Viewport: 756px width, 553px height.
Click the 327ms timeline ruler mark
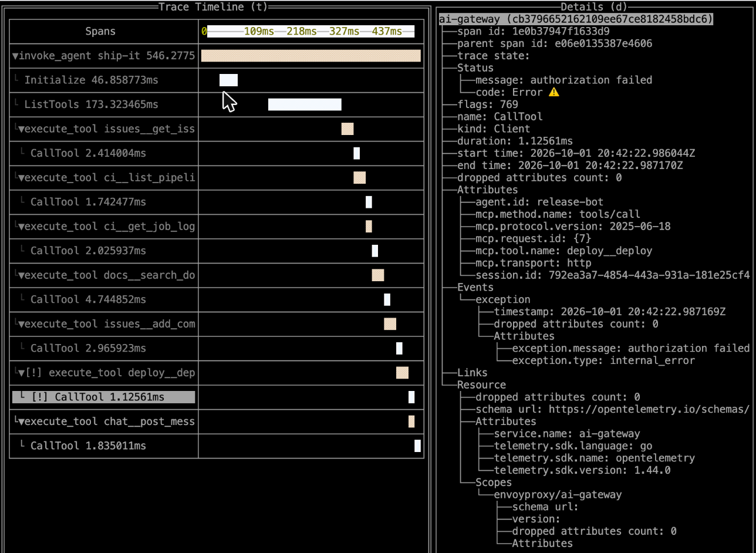[x=344, y=31]
